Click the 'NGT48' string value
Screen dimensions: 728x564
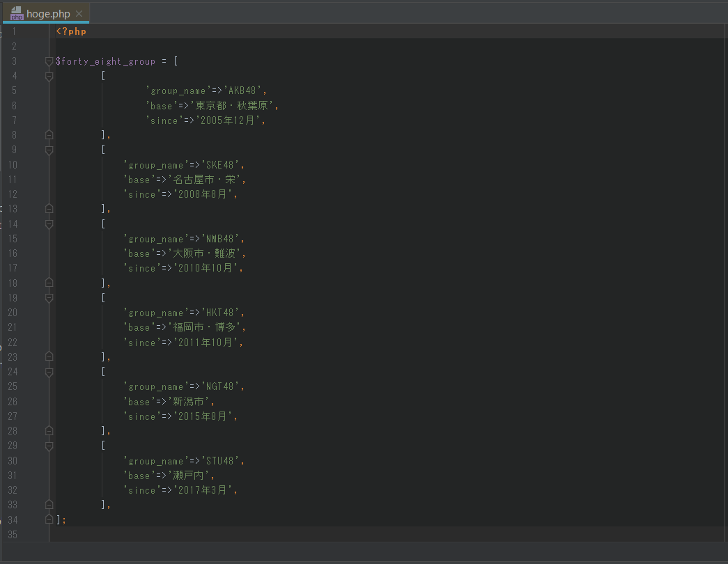pos(219,386)
